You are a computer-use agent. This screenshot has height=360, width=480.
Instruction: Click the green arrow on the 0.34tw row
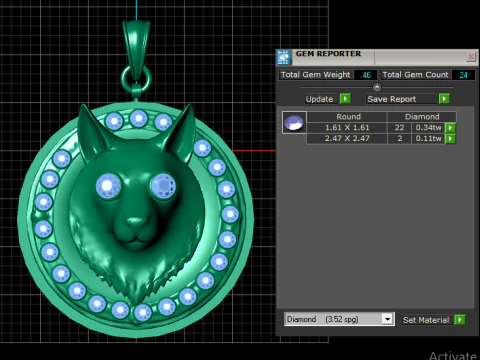tap(450, 127)
